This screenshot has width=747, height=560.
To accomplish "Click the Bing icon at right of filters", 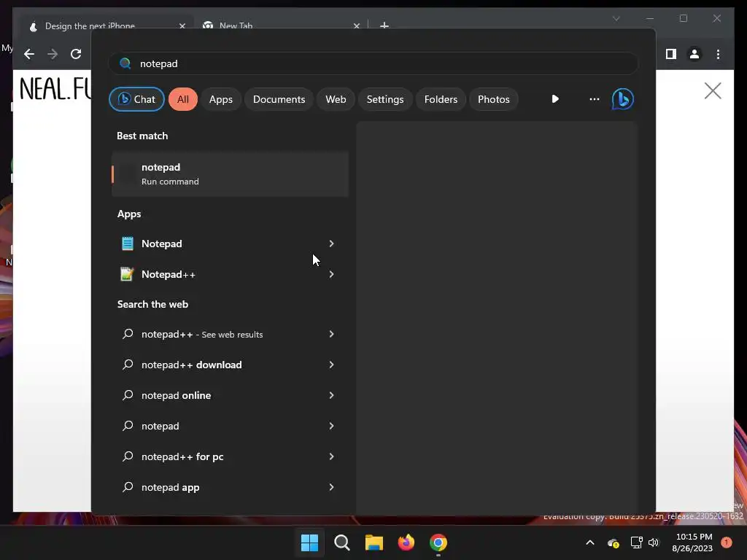I will (623, 99).
